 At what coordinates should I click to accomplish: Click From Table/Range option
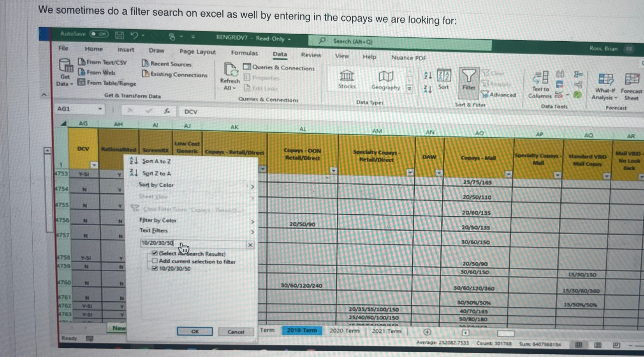pyautogui.click(x=107, y=83)
